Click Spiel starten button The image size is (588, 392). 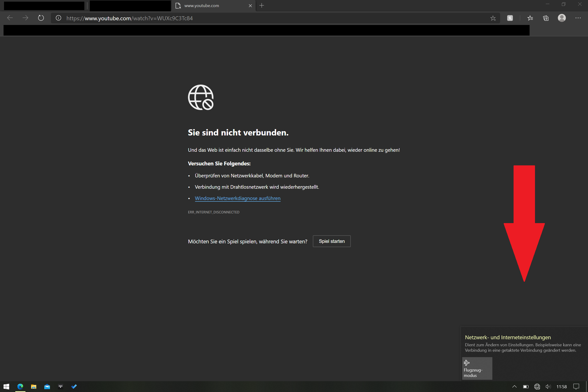point(331,241)
